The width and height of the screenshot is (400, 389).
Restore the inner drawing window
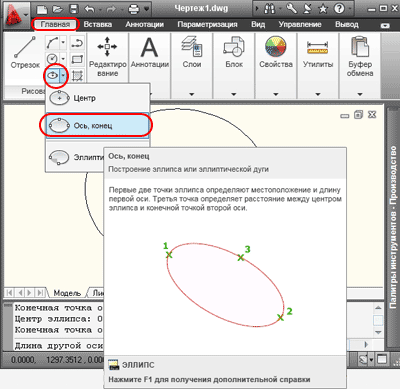coord(358,115)
